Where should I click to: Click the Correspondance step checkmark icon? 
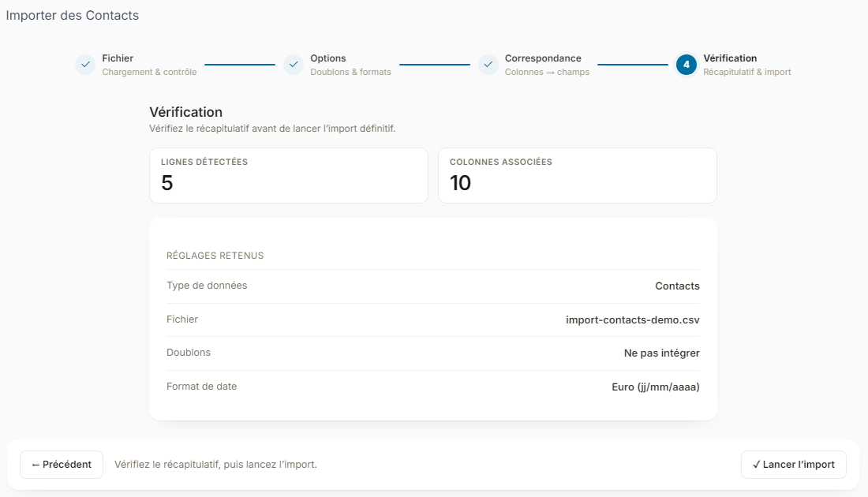pos(488,65)
